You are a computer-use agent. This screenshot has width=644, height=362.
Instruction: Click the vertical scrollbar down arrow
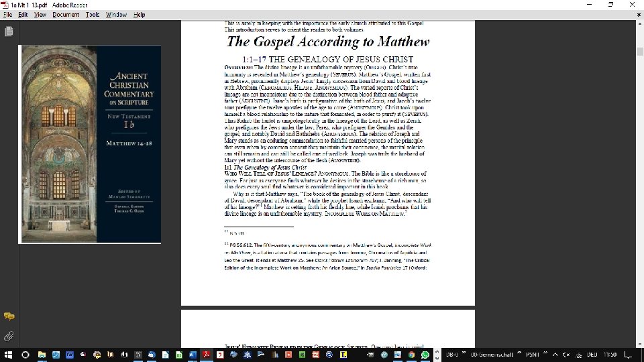pos(640,345)
